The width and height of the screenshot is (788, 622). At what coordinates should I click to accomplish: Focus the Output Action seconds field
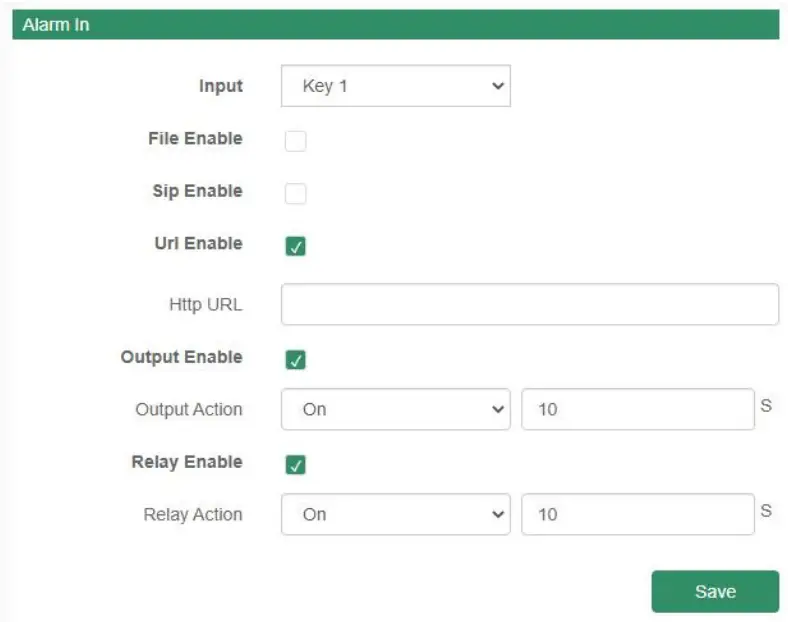[x=637, y=409]
